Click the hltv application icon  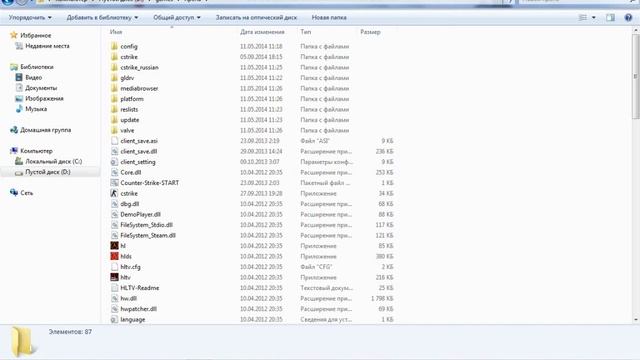[114, 278]
